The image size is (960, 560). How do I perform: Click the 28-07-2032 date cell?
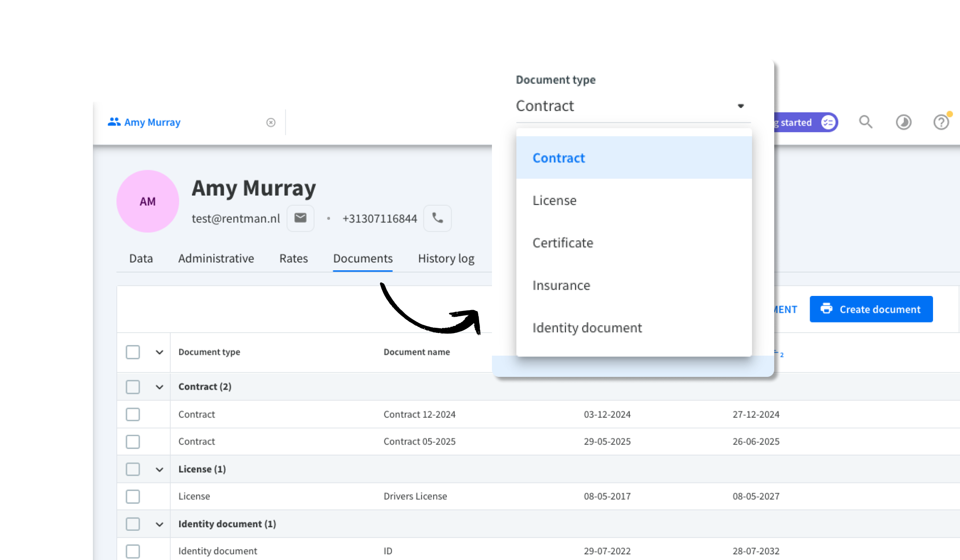(756, 551)
